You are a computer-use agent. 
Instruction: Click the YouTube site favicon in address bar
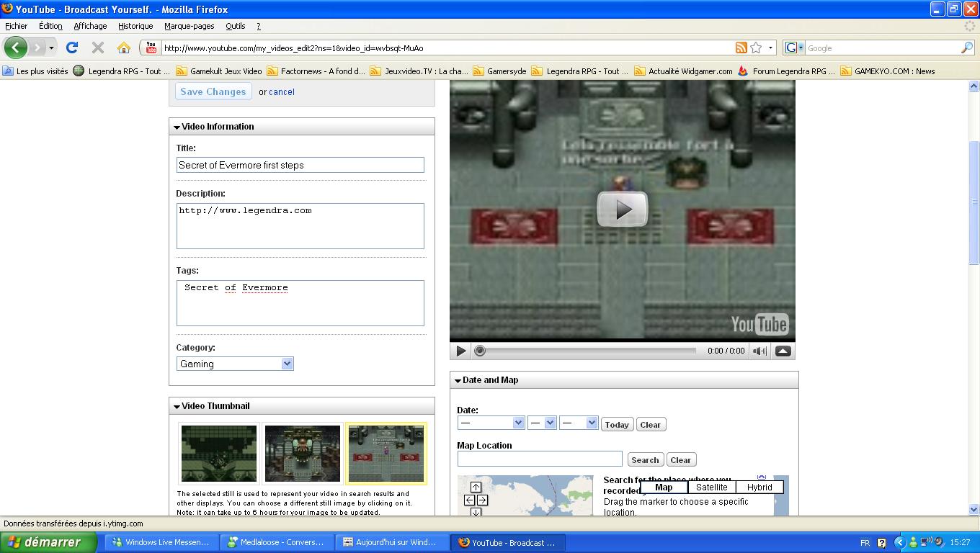tap(151, 48)
